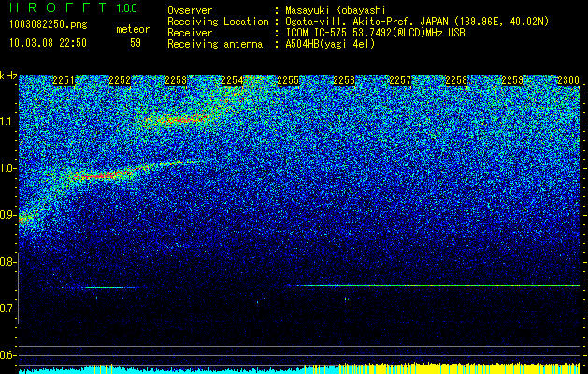This screenshot has height=374, width=588.
Task: Click the 2255 time marker
Action: (x=288, y=80)
